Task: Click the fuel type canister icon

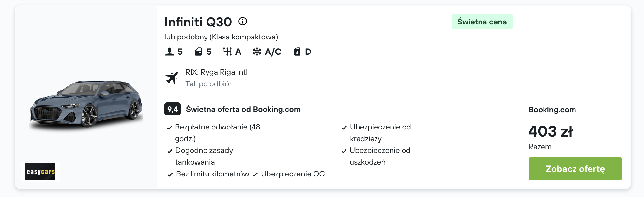Action: tap(297, 52)
